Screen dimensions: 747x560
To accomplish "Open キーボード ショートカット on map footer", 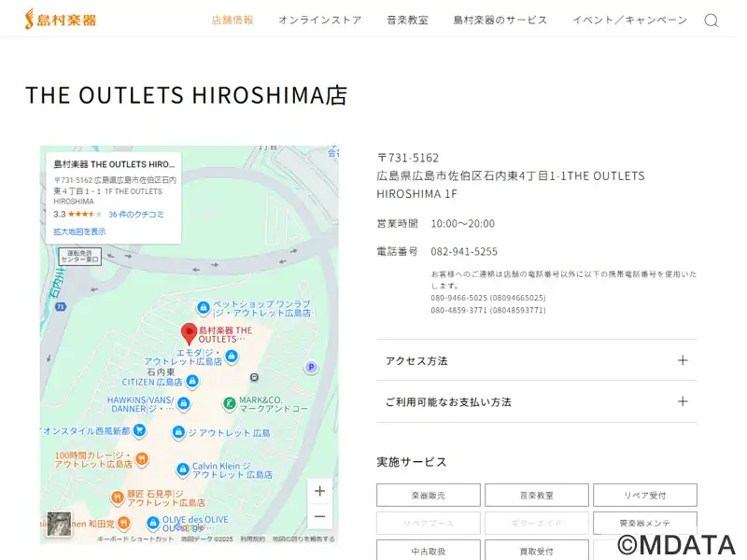I will [135, 539].
